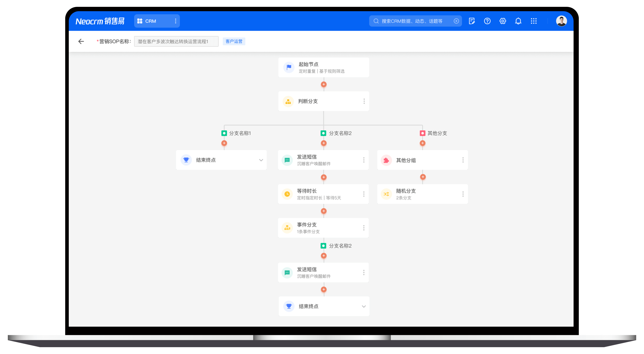644x354 pixels.
Task: Click the 随机分支 shuffle icon
Action: [x=386, y=194]
